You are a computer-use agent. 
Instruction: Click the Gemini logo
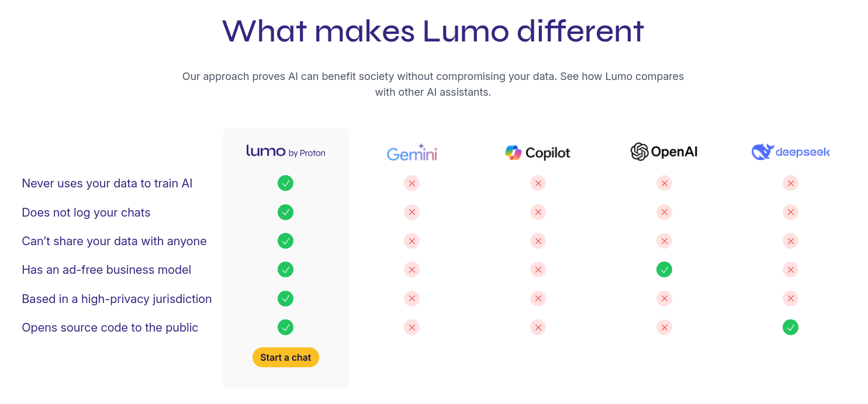pyautogui.click(x=411, y=153)
